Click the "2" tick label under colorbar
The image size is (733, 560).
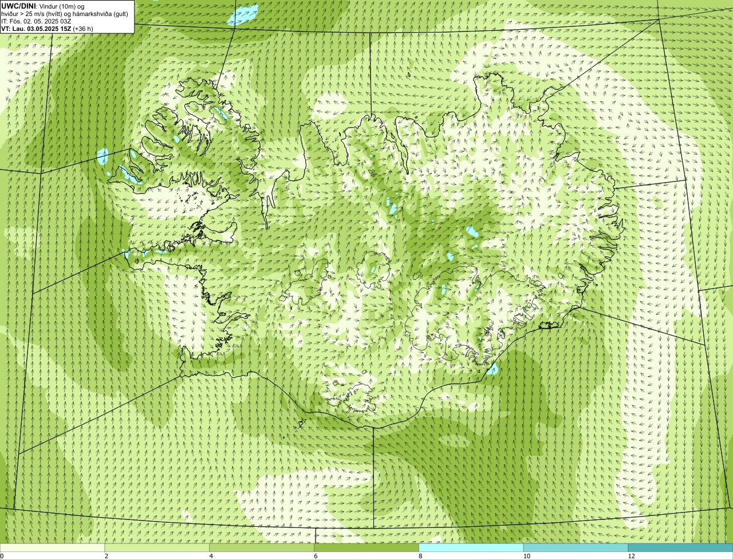pyautogui.click(x=107, y=556)
